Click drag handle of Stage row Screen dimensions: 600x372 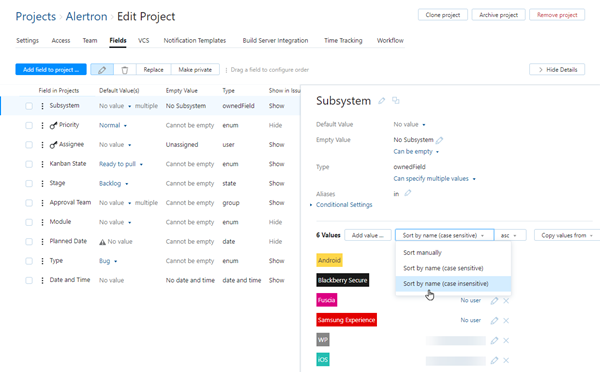[42, 183]
